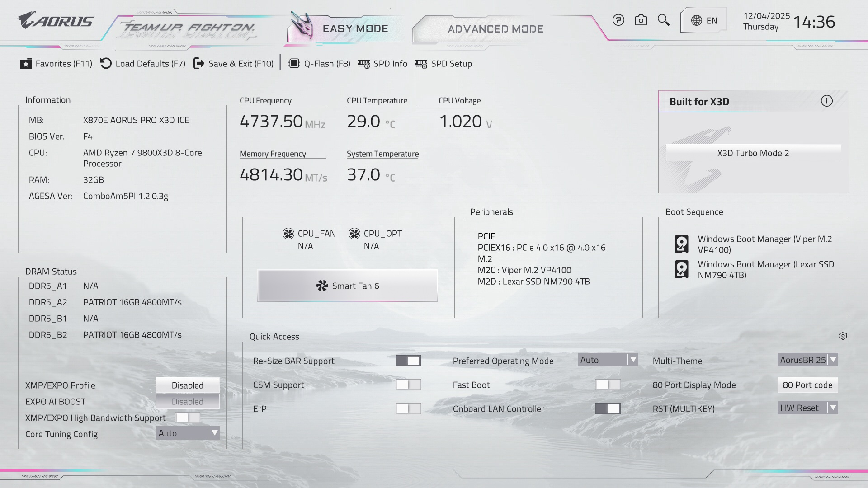
Task: Open the Multi-Theme dropdown
Action: (x=807, y=360)
